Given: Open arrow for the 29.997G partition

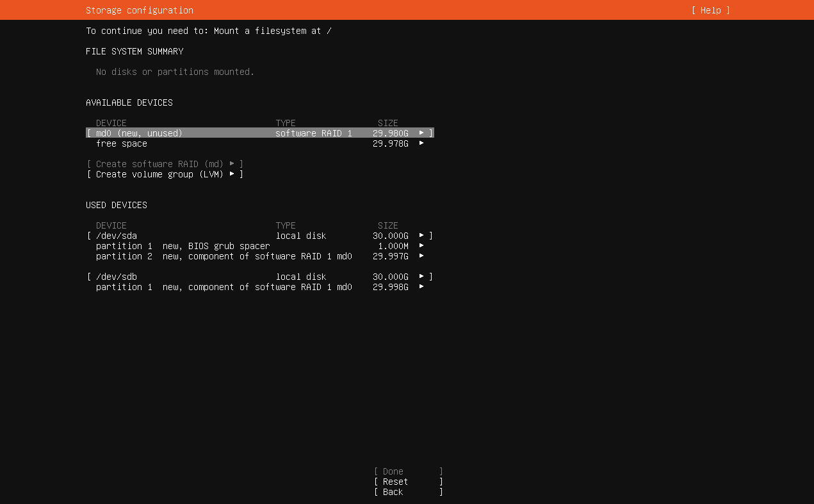Looking at the screenshot, I should pos(421,256).
